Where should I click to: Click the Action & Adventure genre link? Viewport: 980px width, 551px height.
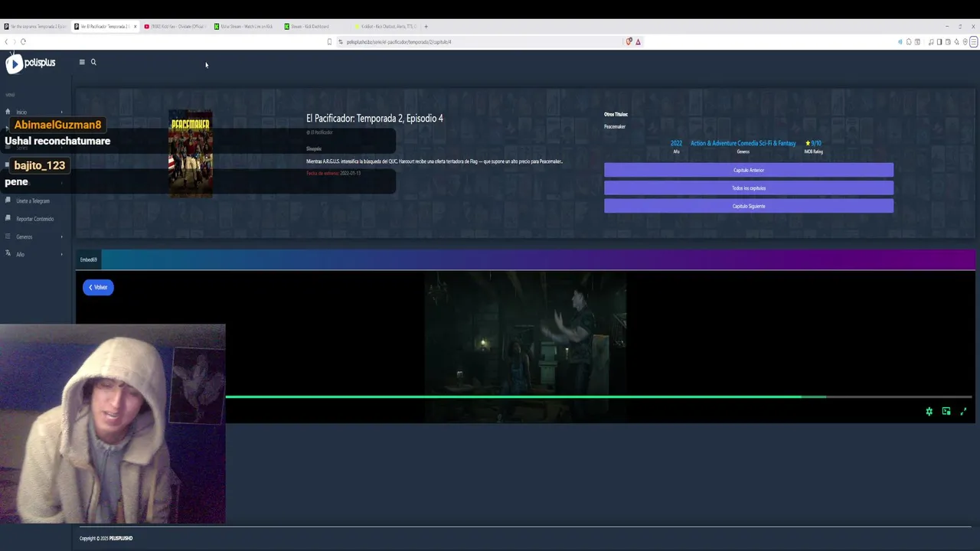point(713,143)
